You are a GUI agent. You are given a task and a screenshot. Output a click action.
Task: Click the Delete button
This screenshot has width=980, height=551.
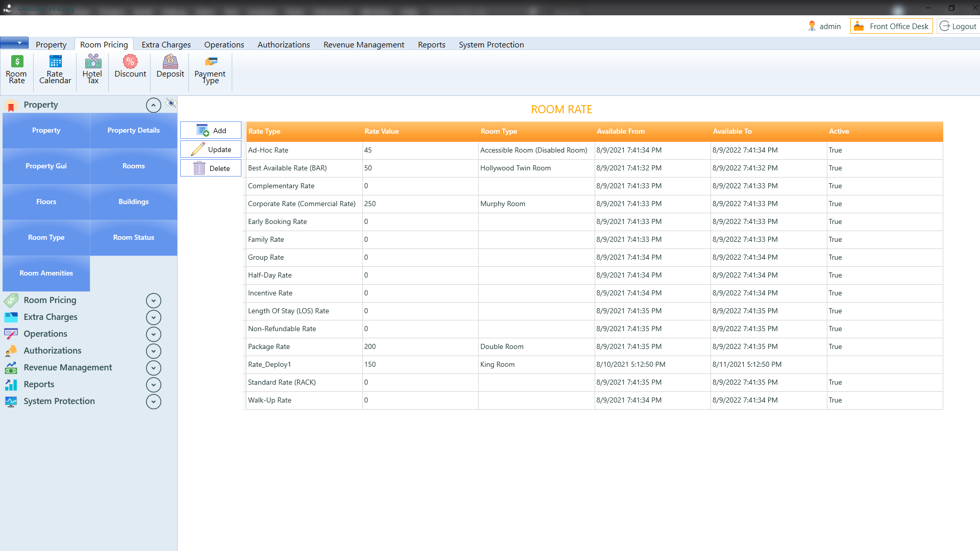pos(211,168)
